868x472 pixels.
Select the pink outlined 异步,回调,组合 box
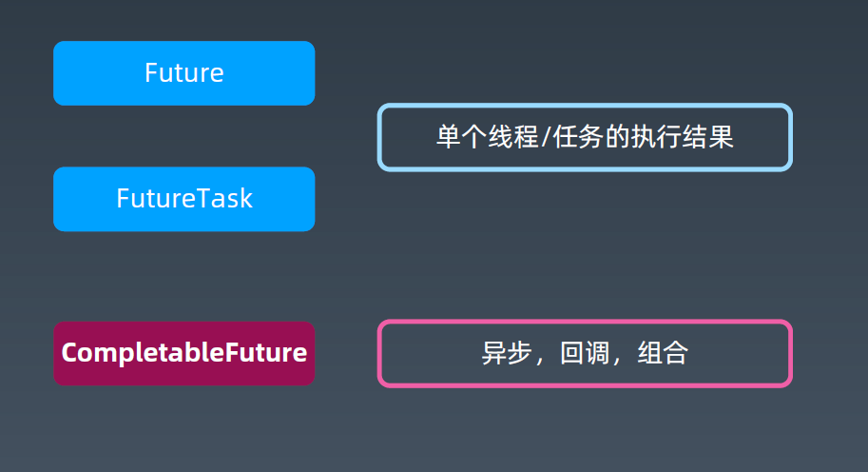click(585, 353)
